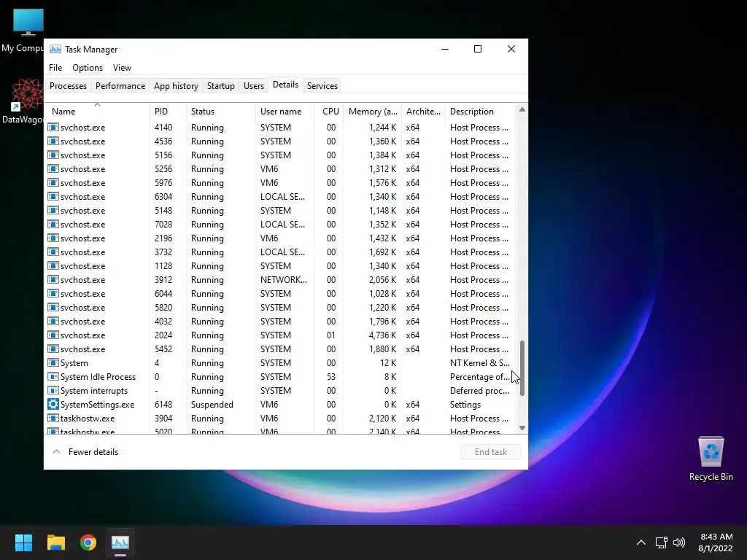Sort by the User name column header
This screenshot has height=560, width=747.
point(285,111)
